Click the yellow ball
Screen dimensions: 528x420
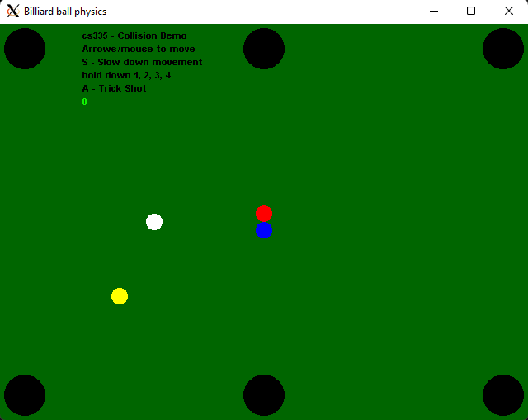click(x=120, y=296)
